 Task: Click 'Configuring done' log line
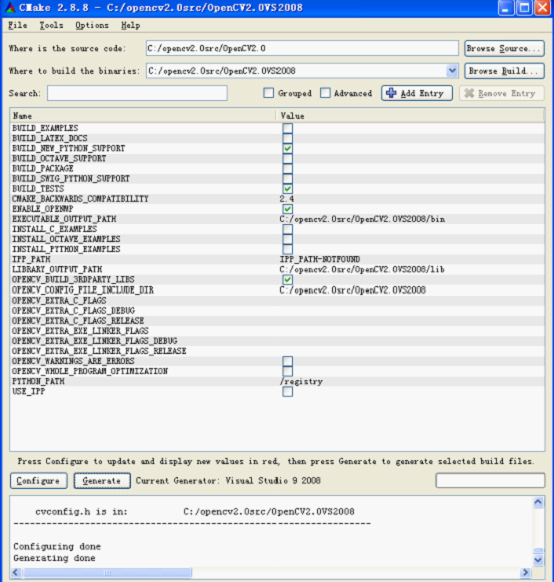pos(57,546)
